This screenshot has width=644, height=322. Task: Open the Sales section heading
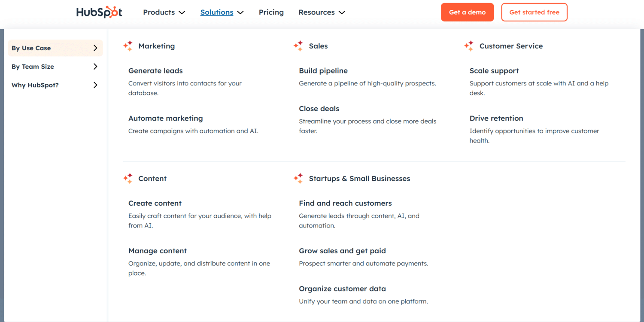tap(318, 46)
